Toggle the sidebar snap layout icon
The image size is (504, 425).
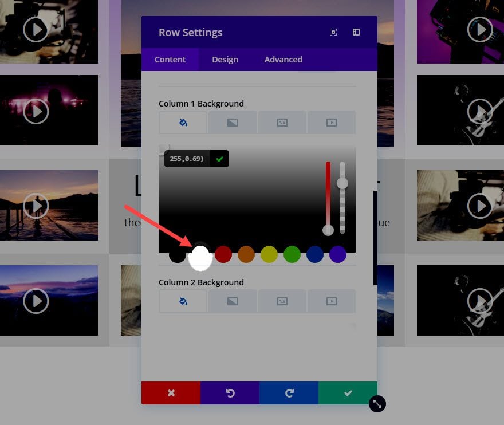click(356, 32)
